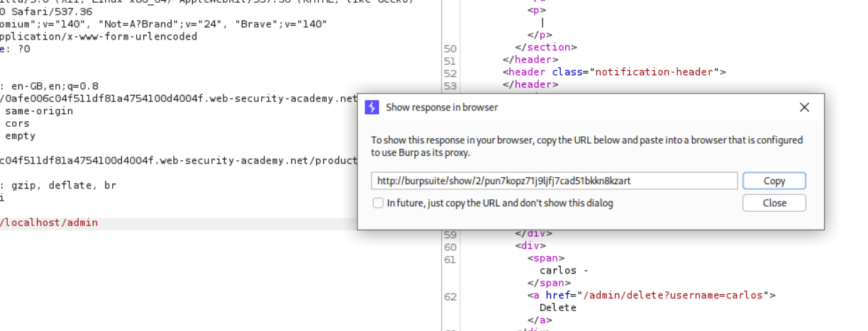Screen dimensions: 868x331
Task: Click the 'same-origin' header value in request
Action: click(39, 111)
